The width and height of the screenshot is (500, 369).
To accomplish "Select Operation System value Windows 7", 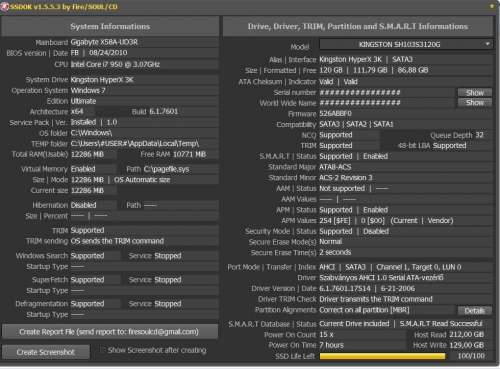I will click(x=88, y=90).
